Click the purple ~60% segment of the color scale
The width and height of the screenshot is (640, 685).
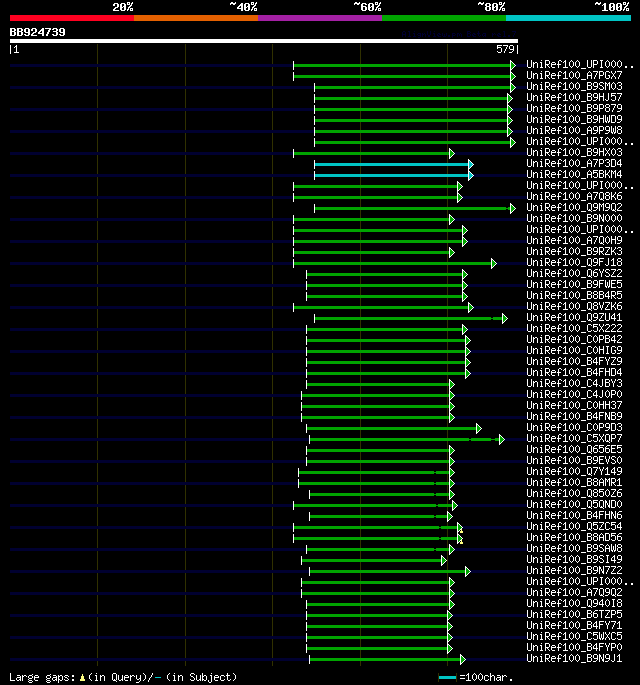320,18
